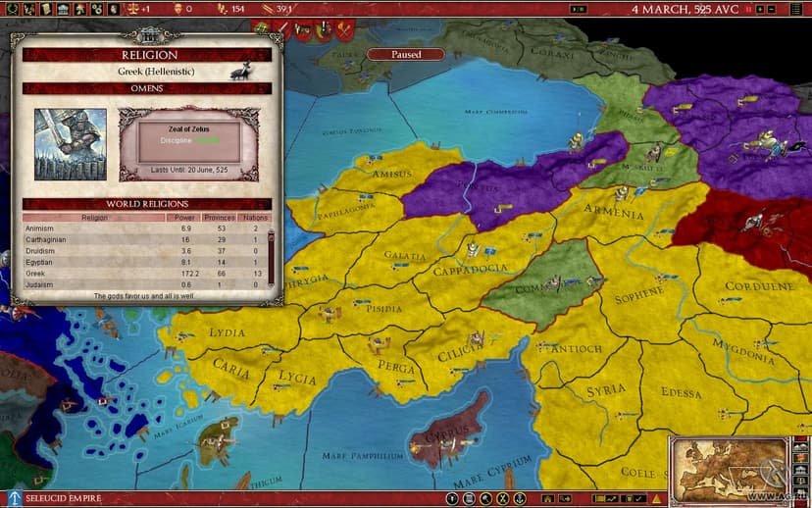Select the Egyptian row
Viewport: 812px width, 508px height.
[145, 263]
